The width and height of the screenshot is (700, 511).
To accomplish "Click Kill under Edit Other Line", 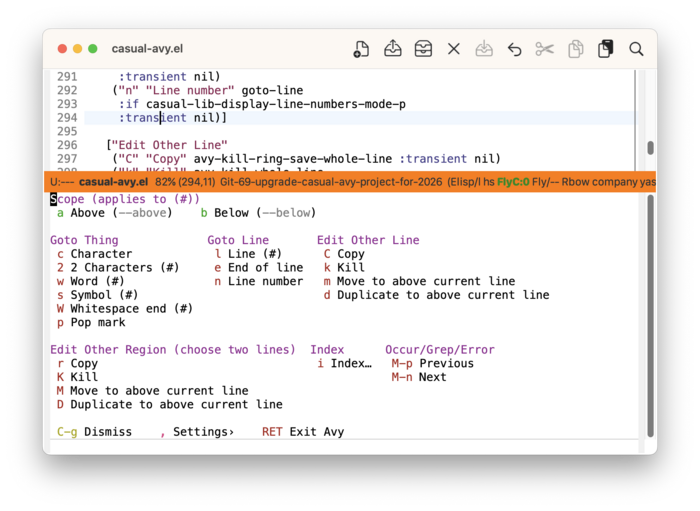I will (344, 268).
